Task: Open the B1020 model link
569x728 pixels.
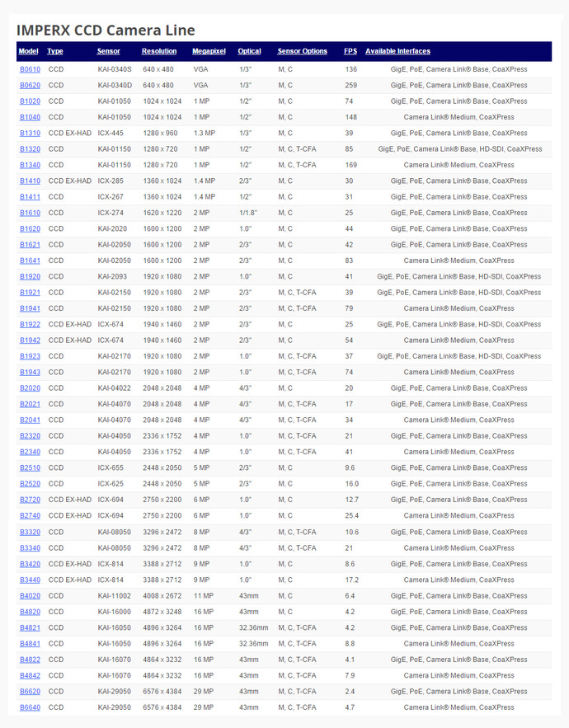Action: coord(31,101)
